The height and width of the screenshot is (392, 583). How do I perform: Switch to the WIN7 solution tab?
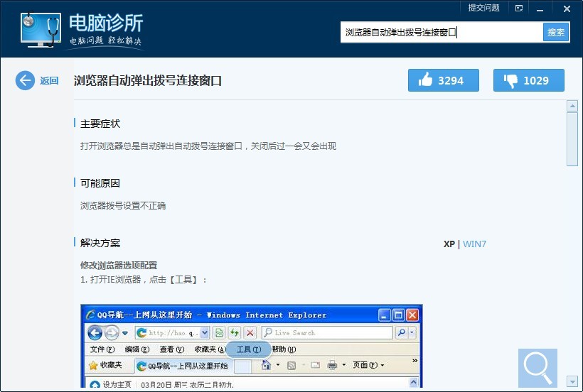pos(474,244)
